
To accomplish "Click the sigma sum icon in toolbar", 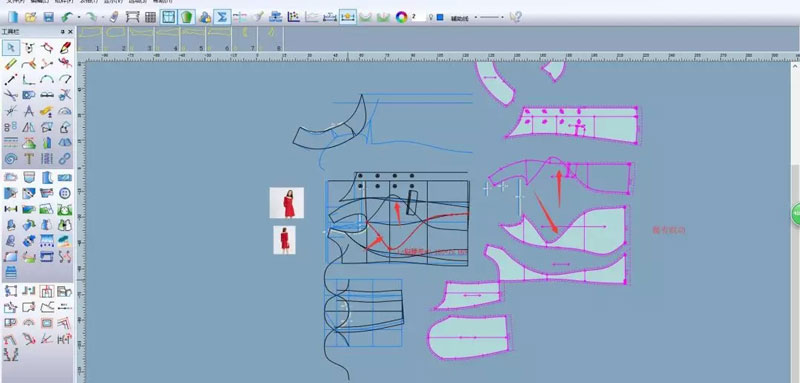I will click(x=221, y=17).
